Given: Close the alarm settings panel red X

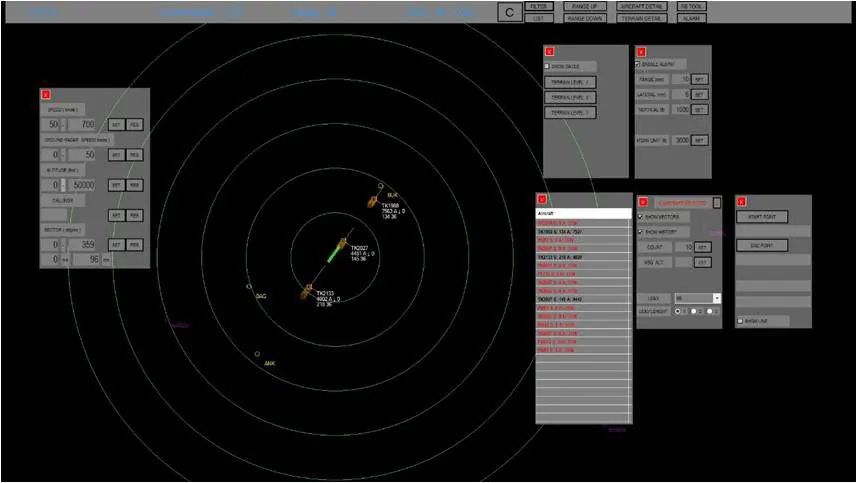Looking at the screenshot, I should [641, 51].
